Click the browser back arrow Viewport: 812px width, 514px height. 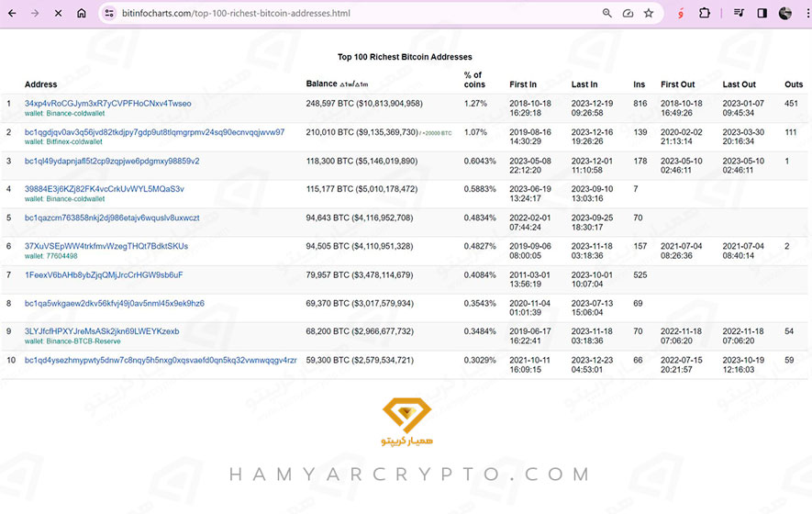[x=12, y=14]
